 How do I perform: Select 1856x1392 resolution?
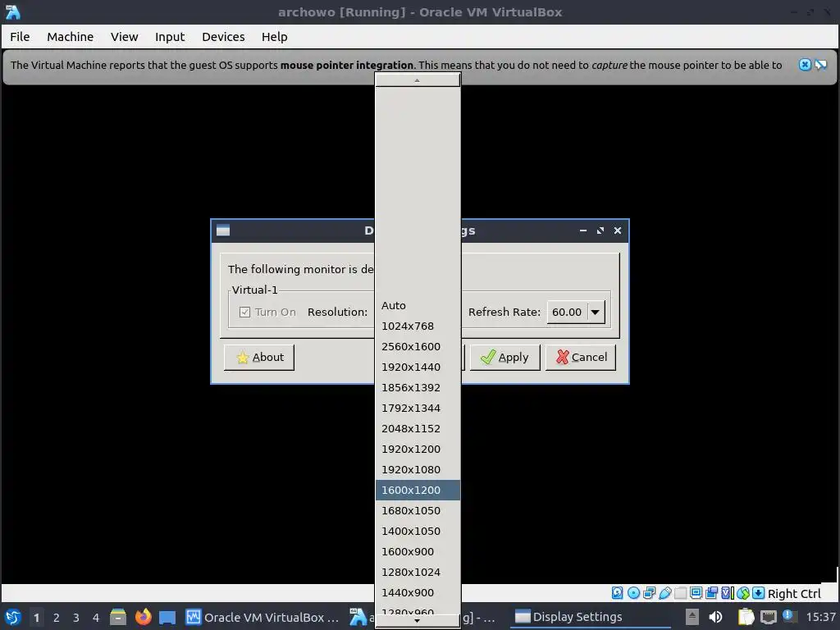418,387
